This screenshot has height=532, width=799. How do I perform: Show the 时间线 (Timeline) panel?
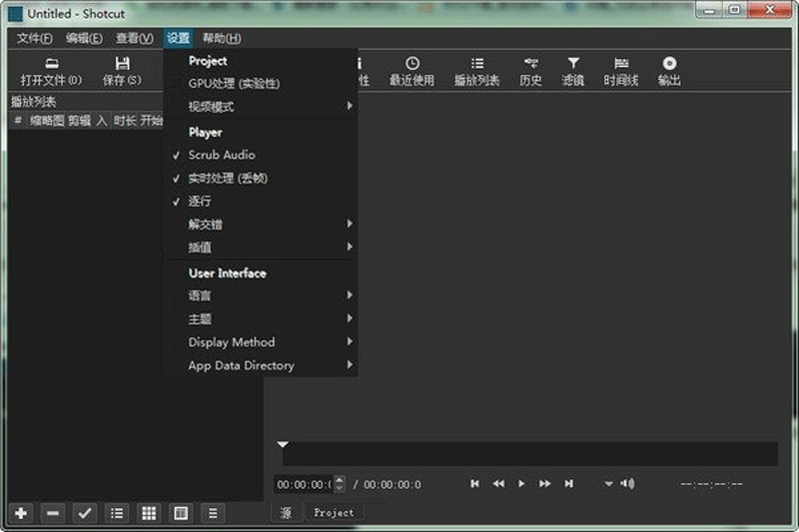coord(620,71)
